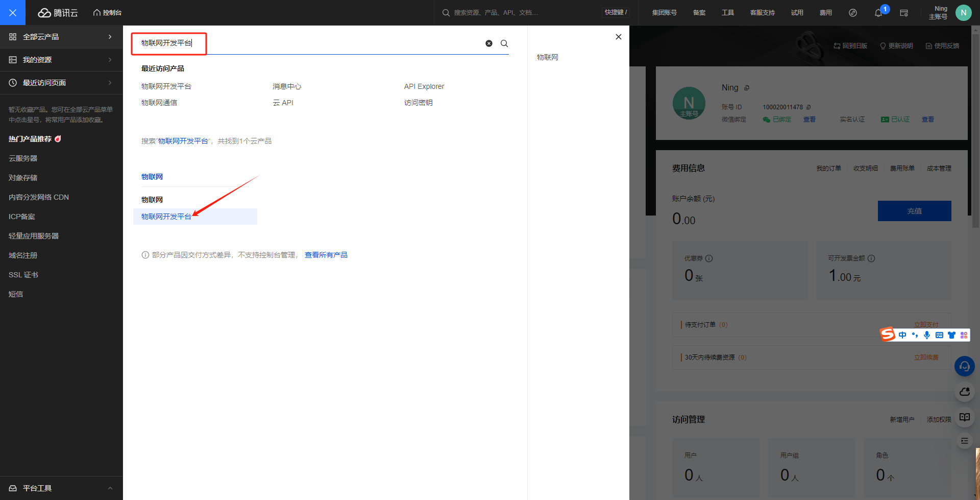This screenshot has height=500, width=980.
Task: Click 更新说明 link
Action: coord(896,46)
